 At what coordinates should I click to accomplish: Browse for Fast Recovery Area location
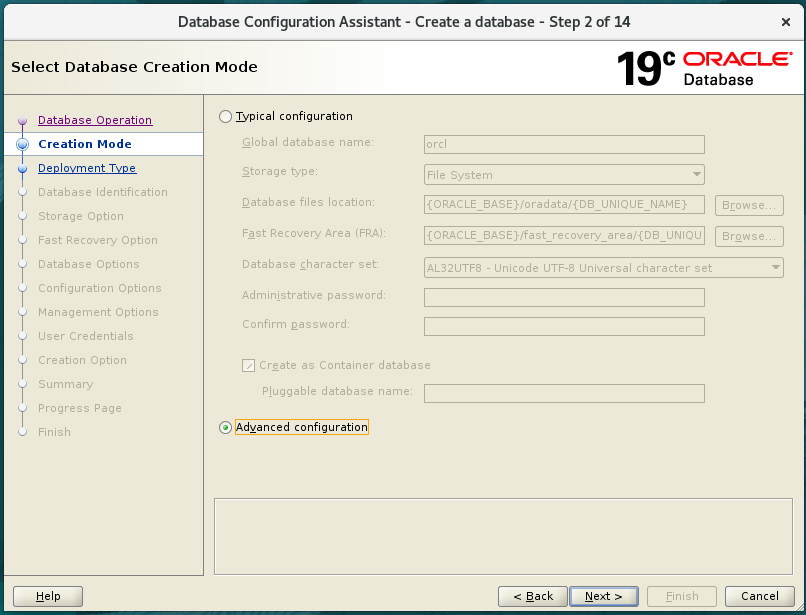(749, 236)
